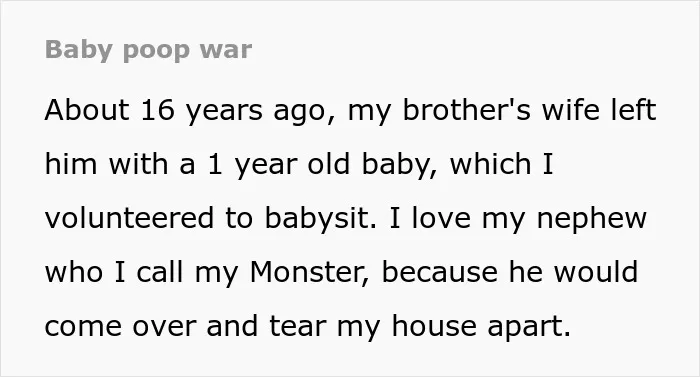
Task: Click the word "brother's" in the story
Action: (467, 110)
